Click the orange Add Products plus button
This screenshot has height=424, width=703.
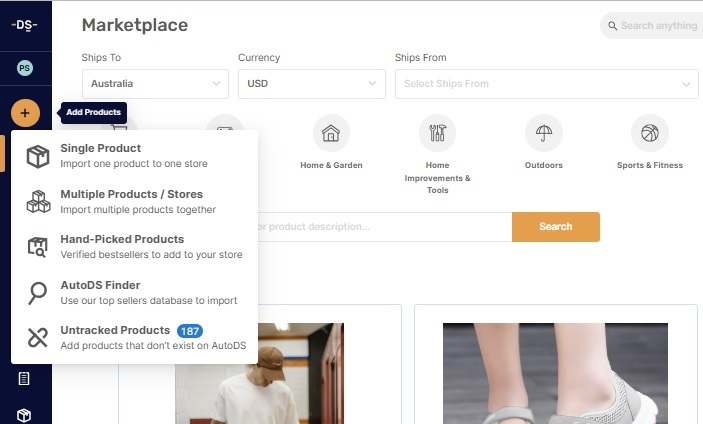[x=25, y=113]
